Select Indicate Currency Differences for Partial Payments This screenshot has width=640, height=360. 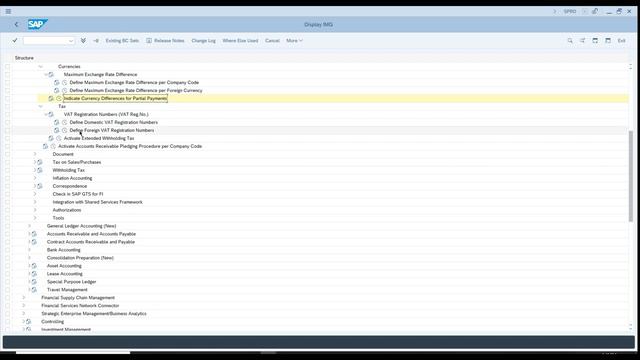(x=116, y=98)
